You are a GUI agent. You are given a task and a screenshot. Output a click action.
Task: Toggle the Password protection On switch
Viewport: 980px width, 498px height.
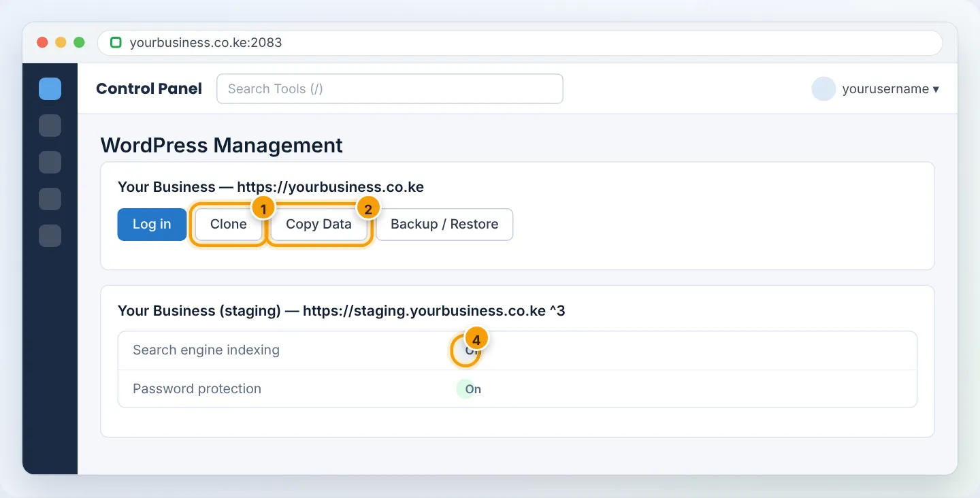pyautogui.click(x=470, y=389)
